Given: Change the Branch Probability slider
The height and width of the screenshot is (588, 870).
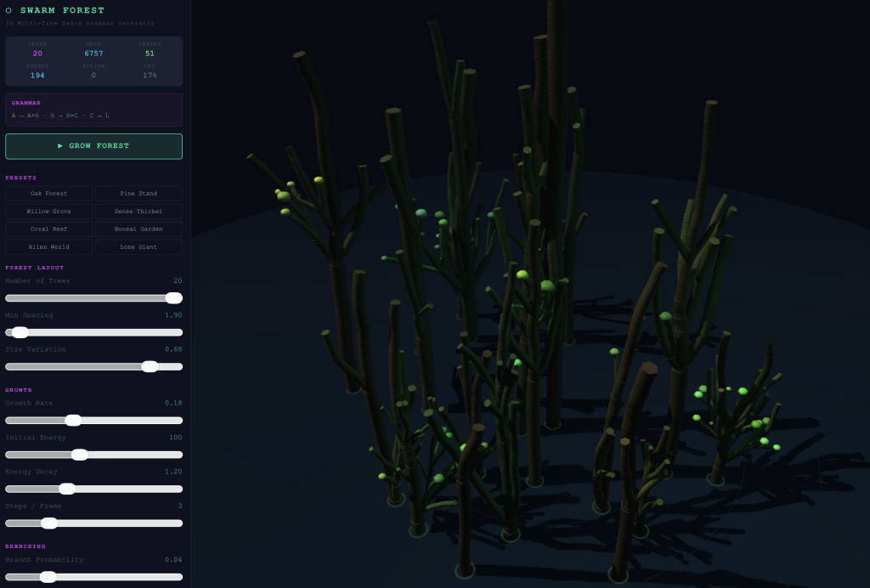Looking at the screenshot, I should [48, 577].
